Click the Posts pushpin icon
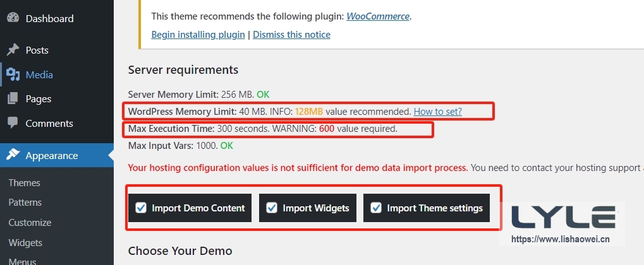 pyautogui.click(x=13, y=50)
